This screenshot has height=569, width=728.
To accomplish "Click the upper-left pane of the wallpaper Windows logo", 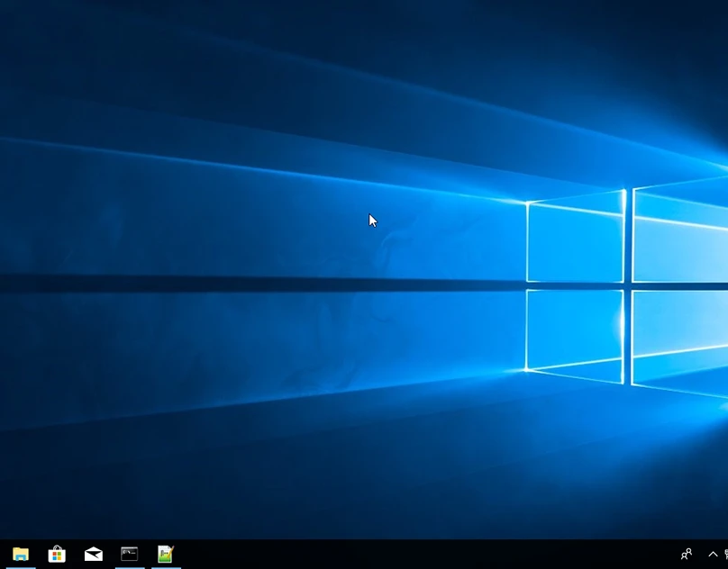I will (x=575, y=243).
